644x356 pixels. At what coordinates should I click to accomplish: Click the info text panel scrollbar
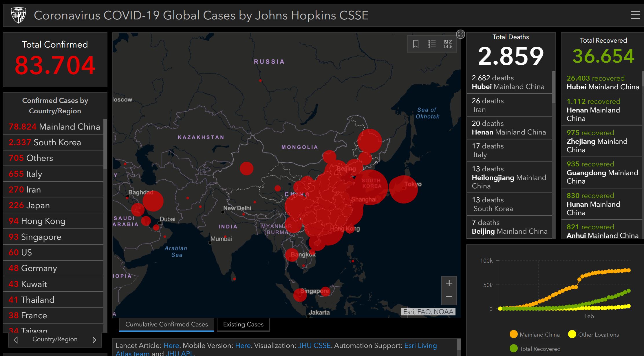click(x=459, y=345)
